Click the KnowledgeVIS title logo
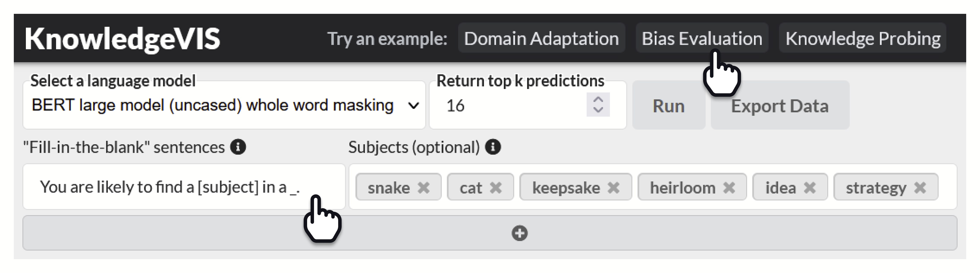Image resolution: width=980 pixels, height=273 pixels. click(x=122, y=39)
